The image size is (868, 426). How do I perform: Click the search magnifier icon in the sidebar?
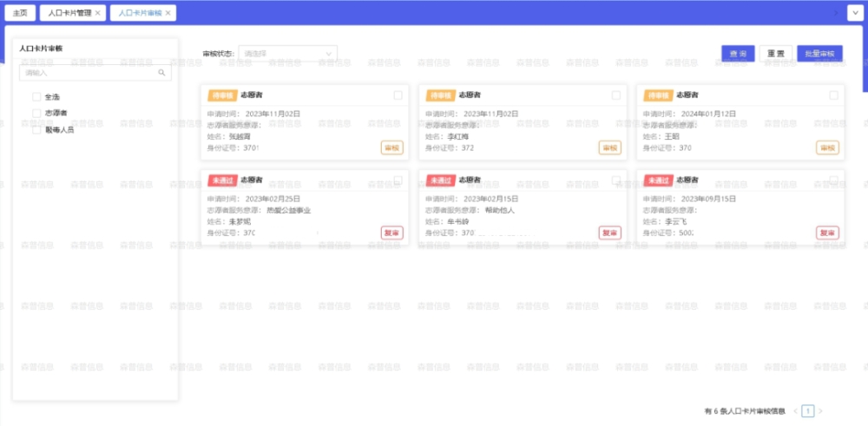point(161,74)
